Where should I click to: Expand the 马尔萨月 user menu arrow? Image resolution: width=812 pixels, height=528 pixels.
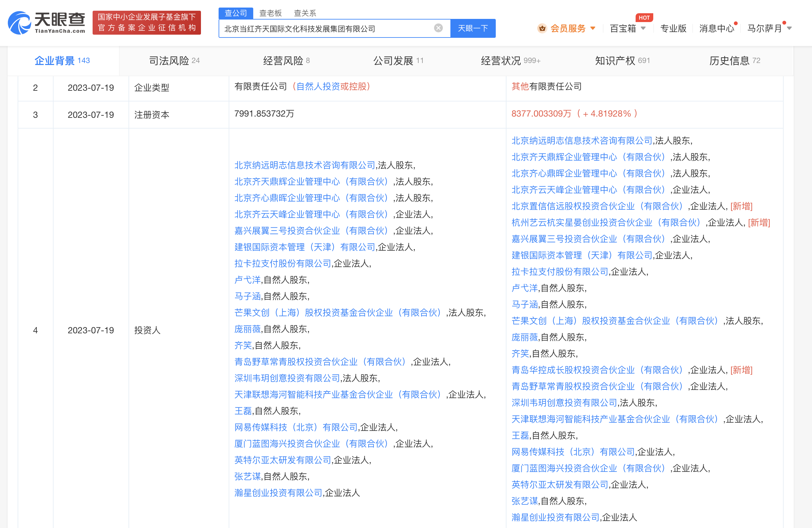pyautogui.click(x=789, y=28)
